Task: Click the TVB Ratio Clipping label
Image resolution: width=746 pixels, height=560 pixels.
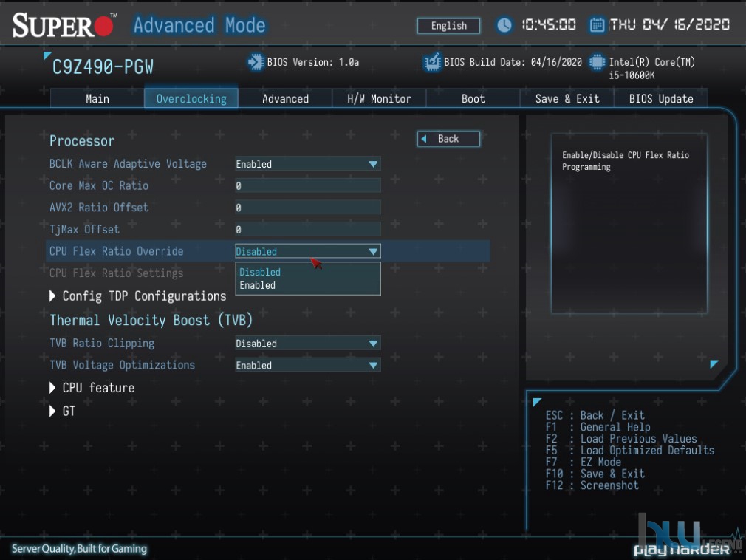Action: point(102,344)
